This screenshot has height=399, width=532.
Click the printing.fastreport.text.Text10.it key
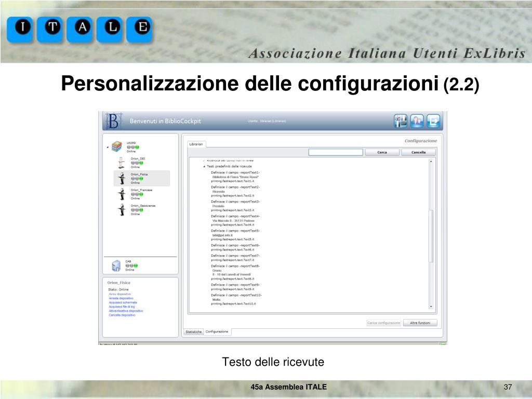233,304
